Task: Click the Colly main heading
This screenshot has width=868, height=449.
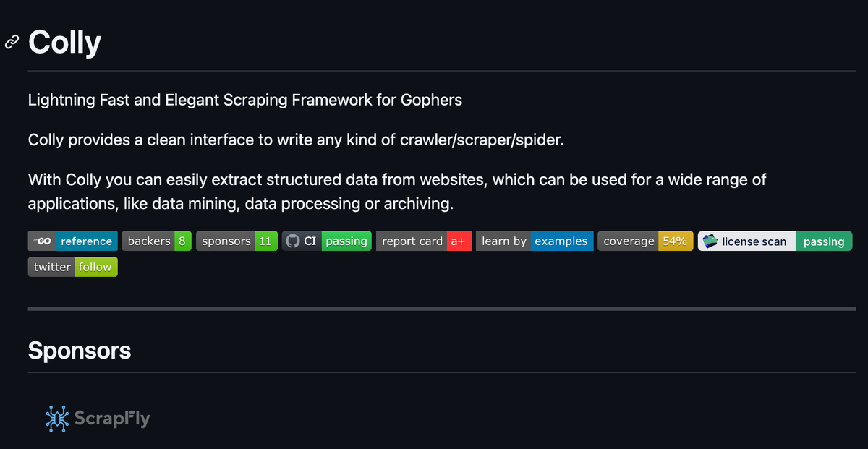Action: click(64, 43)
